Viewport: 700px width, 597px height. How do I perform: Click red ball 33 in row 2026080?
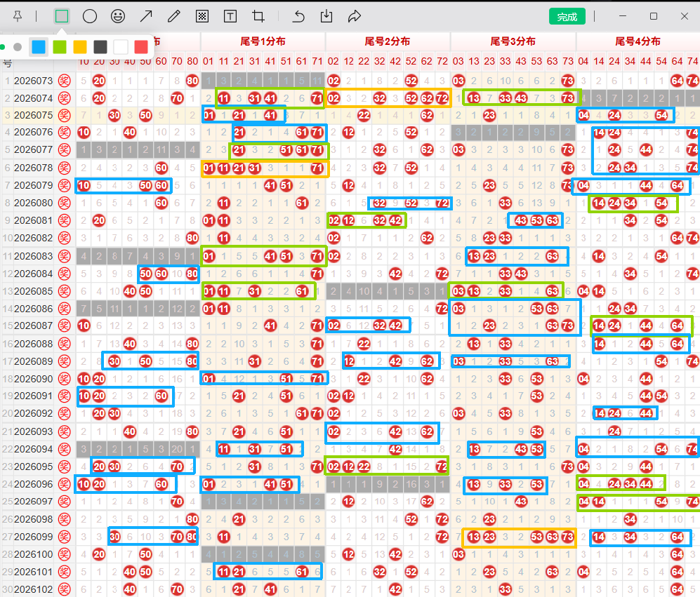pos(505,203)
